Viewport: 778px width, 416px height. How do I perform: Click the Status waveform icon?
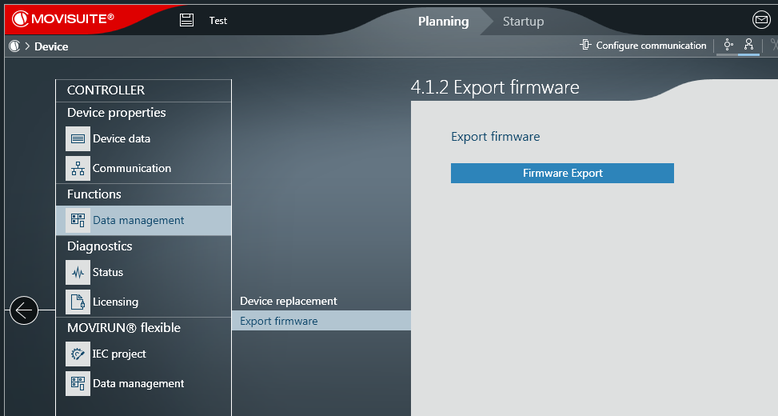point(78,272)
